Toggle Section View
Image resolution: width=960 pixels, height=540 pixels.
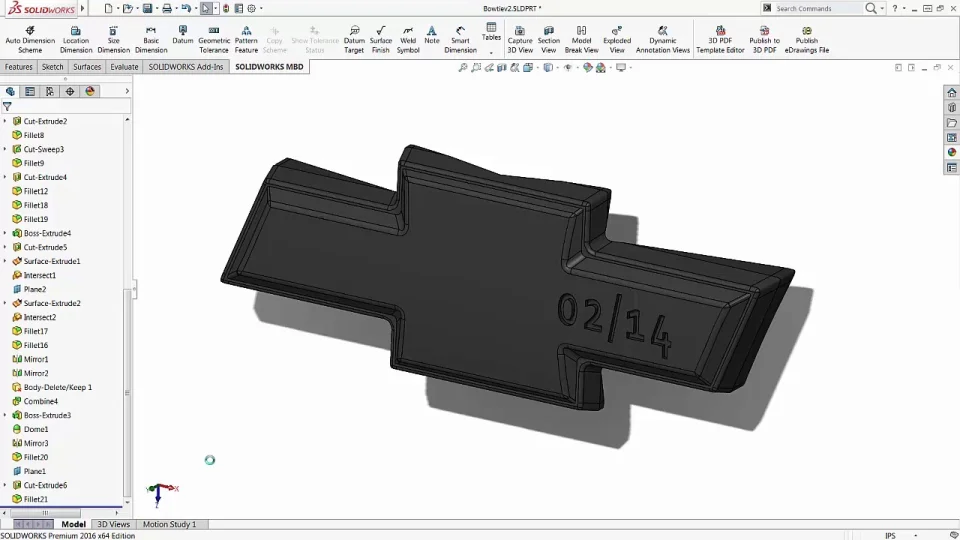(x=549, y=40)
